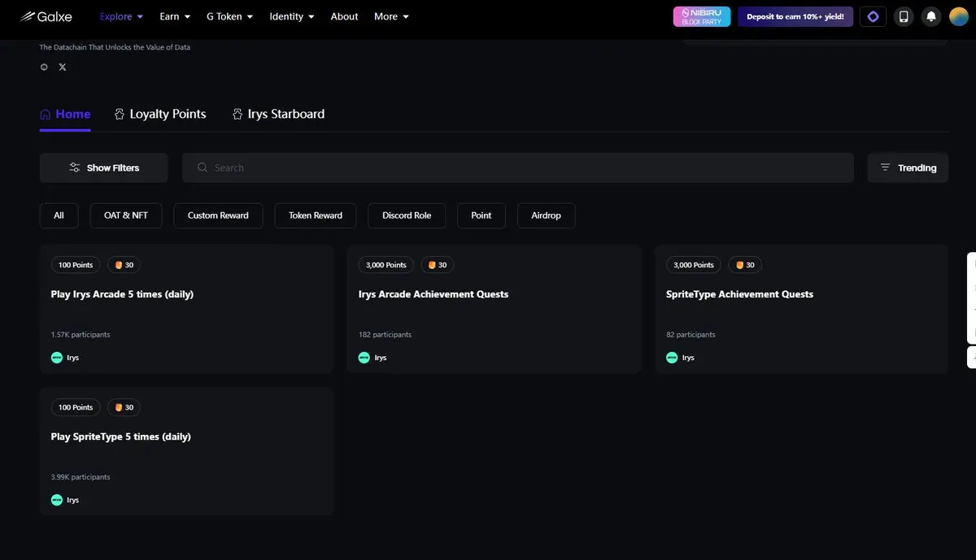Switch to Loyalty Points tab
Image resolution: width=976 pixels, height=560 pixels.
pyautogui.click(x=160, y=114)
